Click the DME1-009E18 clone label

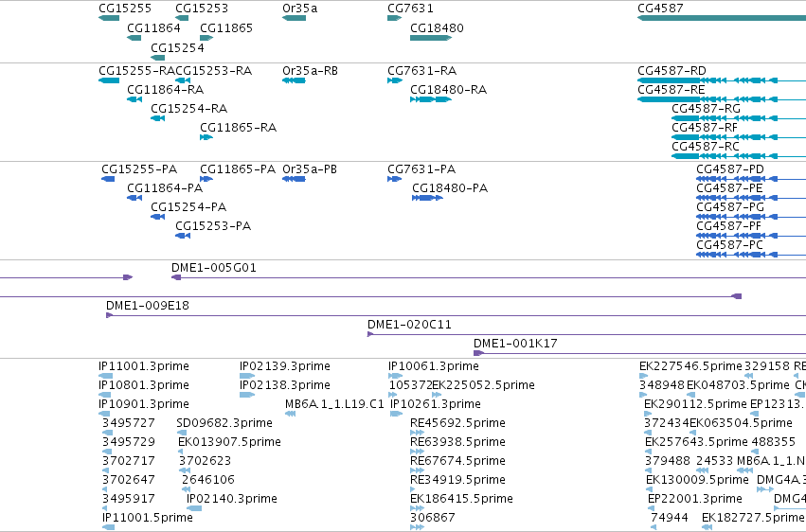[148, 306]
